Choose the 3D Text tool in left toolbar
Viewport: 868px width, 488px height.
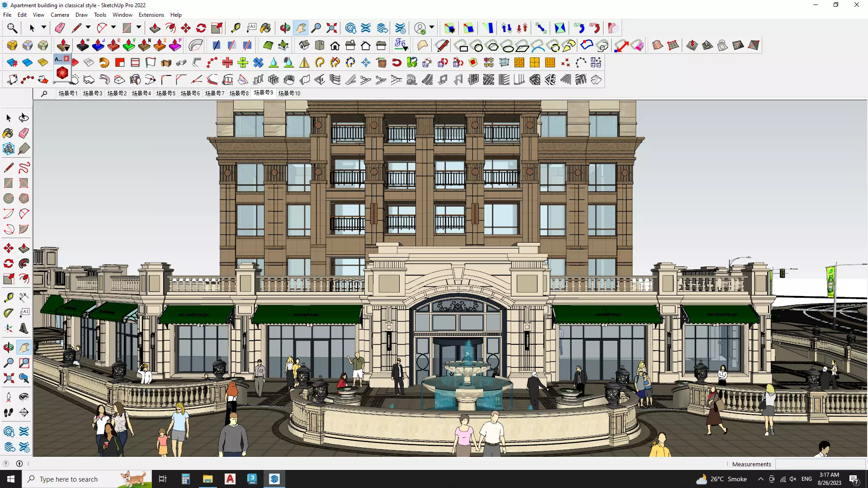tap(24, 328)
